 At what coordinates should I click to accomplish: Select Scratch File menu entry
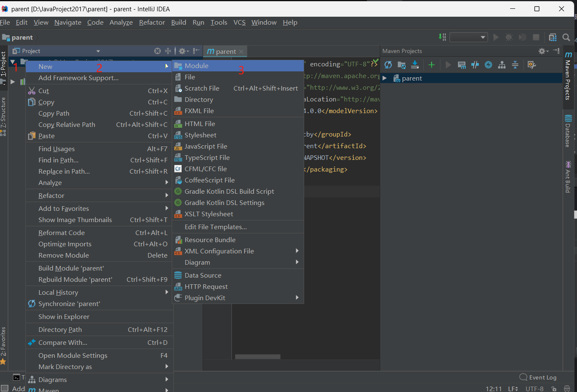[238, 88]
